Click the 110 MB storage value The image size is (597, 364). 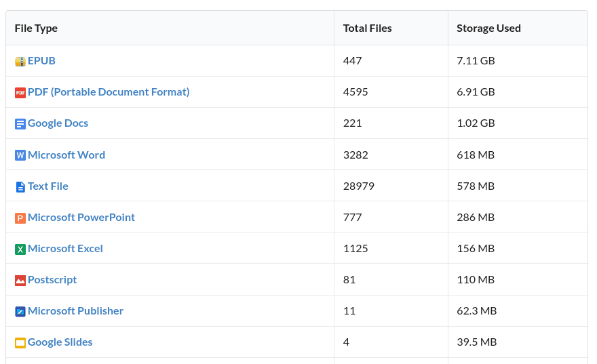tap(476, 279)
